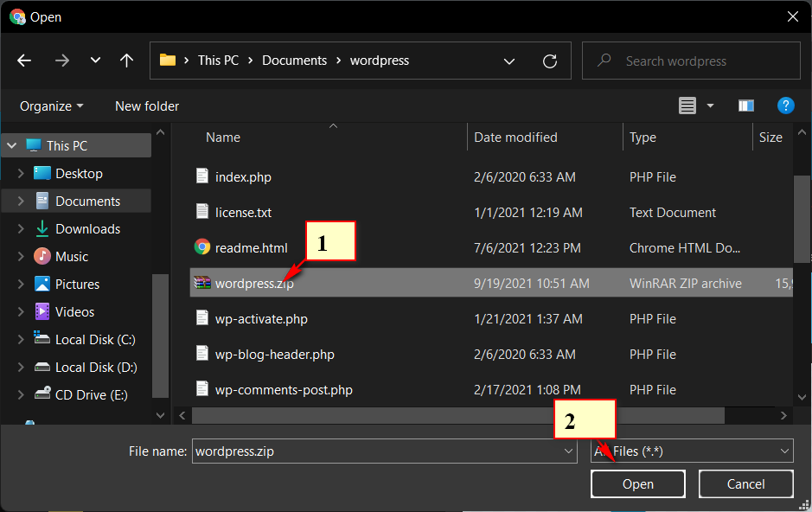Open Documents in navigation pane
Screen dimensions: 812x512
(87, 201)
